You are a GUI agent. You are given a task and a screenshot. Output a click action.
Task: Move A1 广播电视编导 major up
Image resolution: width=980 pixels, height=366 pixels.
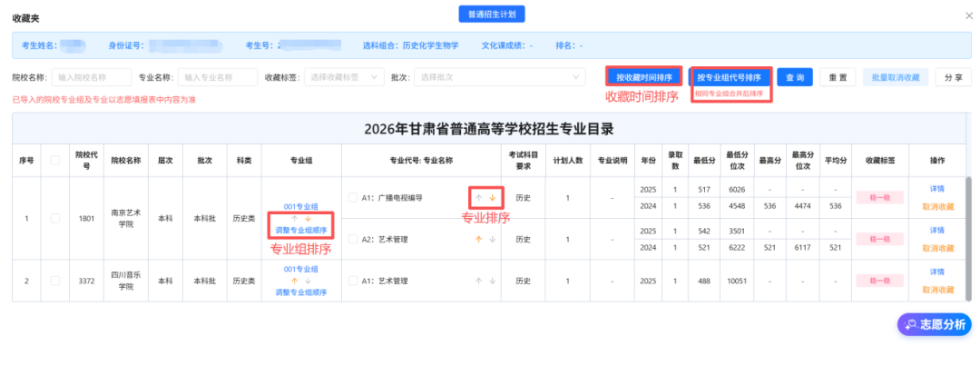479,198
